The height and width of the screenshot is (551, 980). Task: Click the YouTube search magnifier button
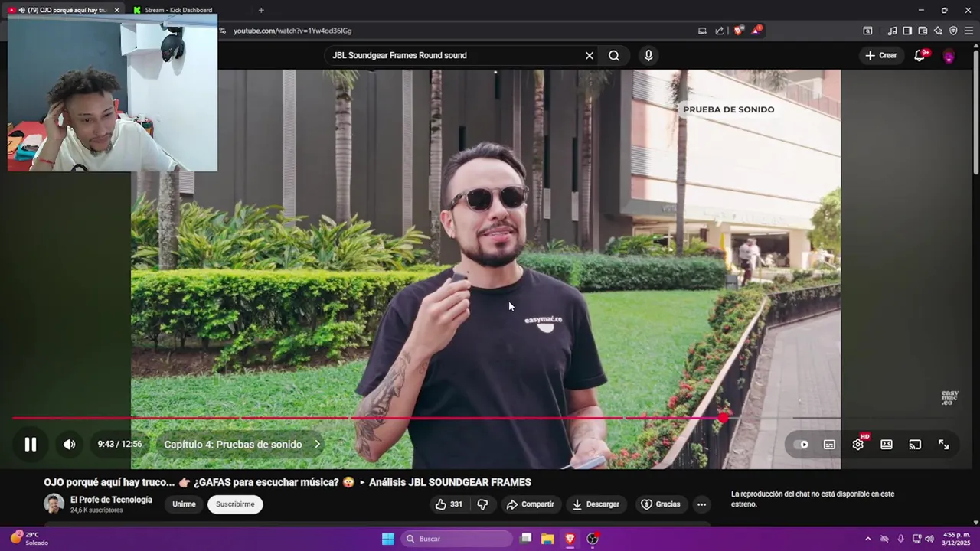coord(614,55)
